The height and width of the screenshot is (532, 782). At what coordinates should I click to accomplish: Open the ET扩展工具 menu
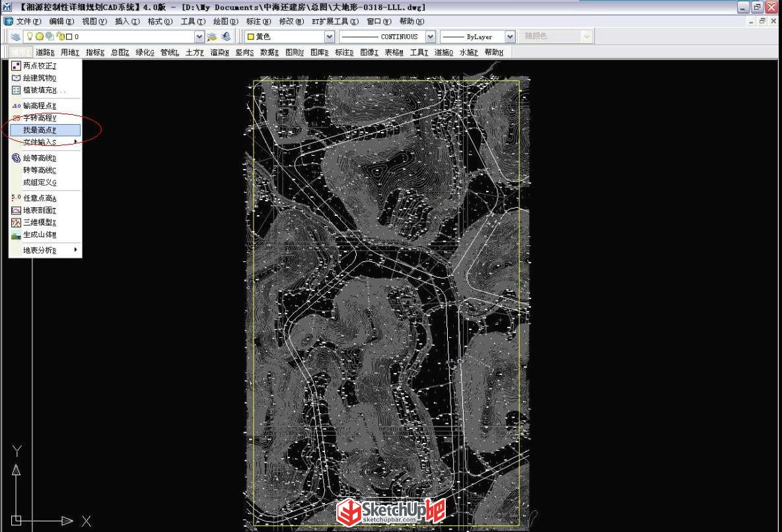[335, 21]
